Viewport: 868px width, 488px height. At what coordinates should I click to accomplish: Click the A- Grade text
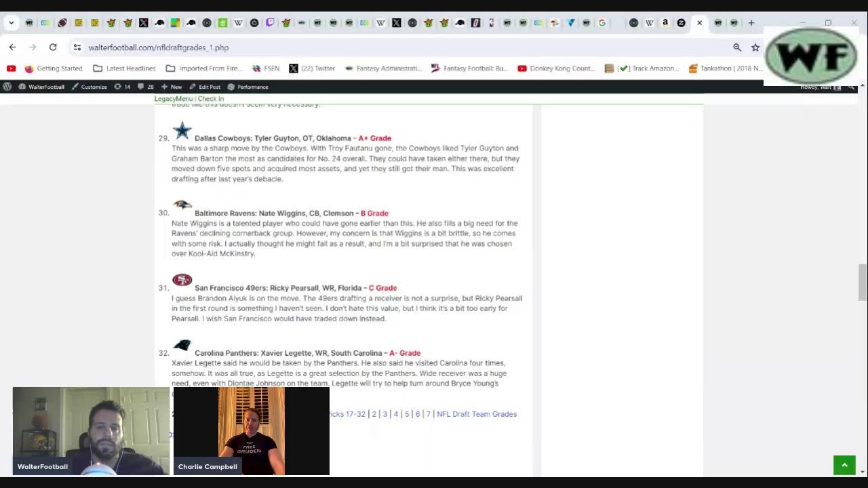(405, 353)
